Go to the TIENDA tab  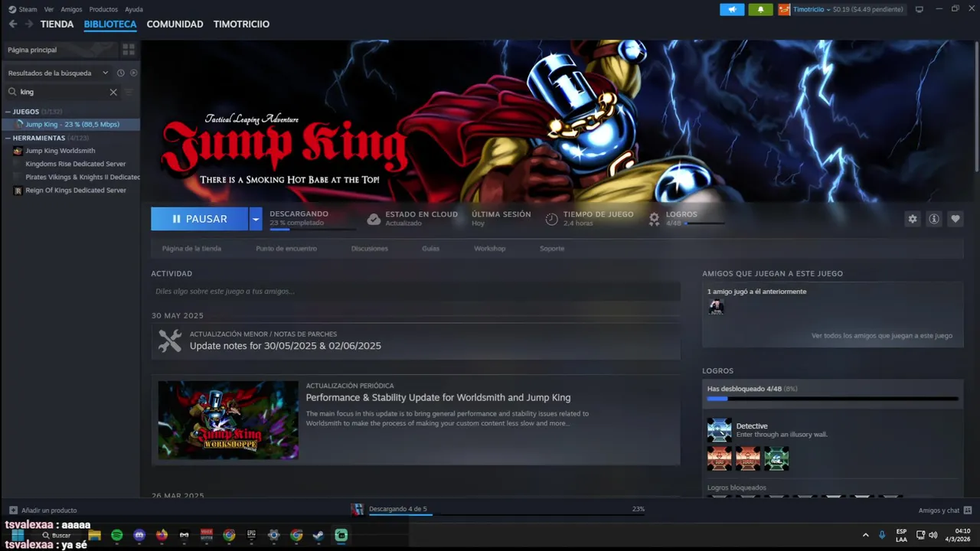pyautogui.click(x=57, y=24)
